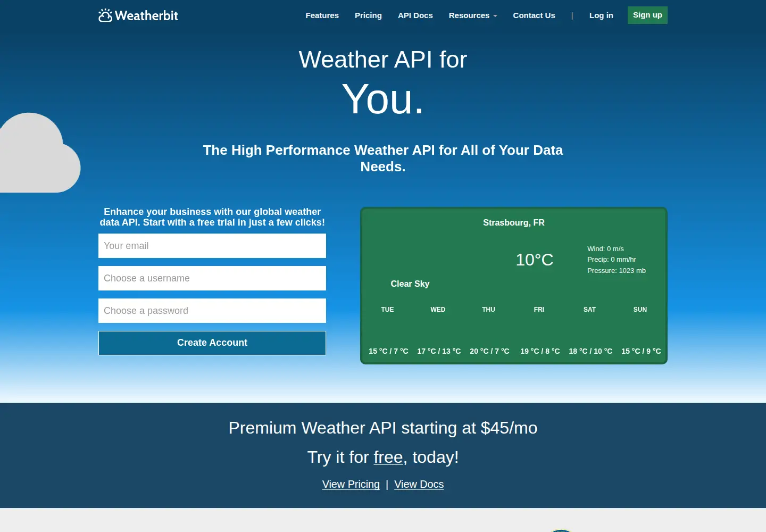This screenshot has height=532, width=766.
Task: Click the Log in link
Action: pos(601,15)
